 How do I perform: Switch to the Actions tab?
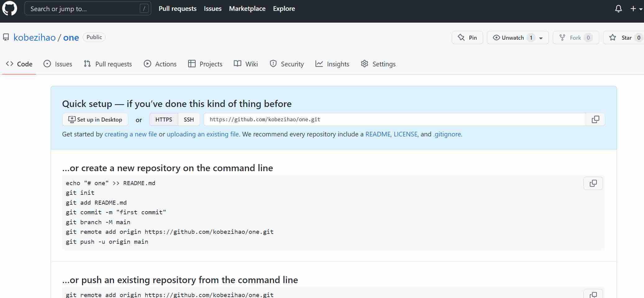160,64
